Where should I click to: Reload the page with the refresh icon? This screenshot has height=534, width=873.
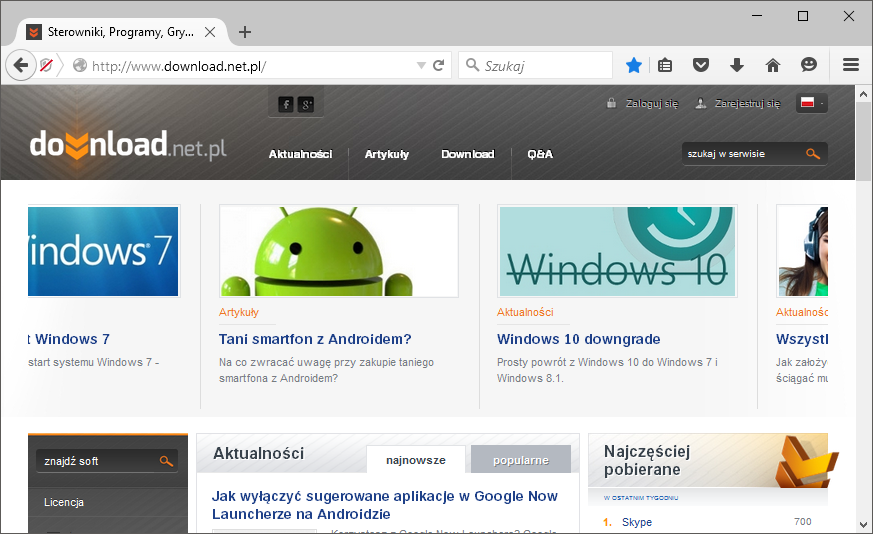pyautogui.click(x=439, y=66)
